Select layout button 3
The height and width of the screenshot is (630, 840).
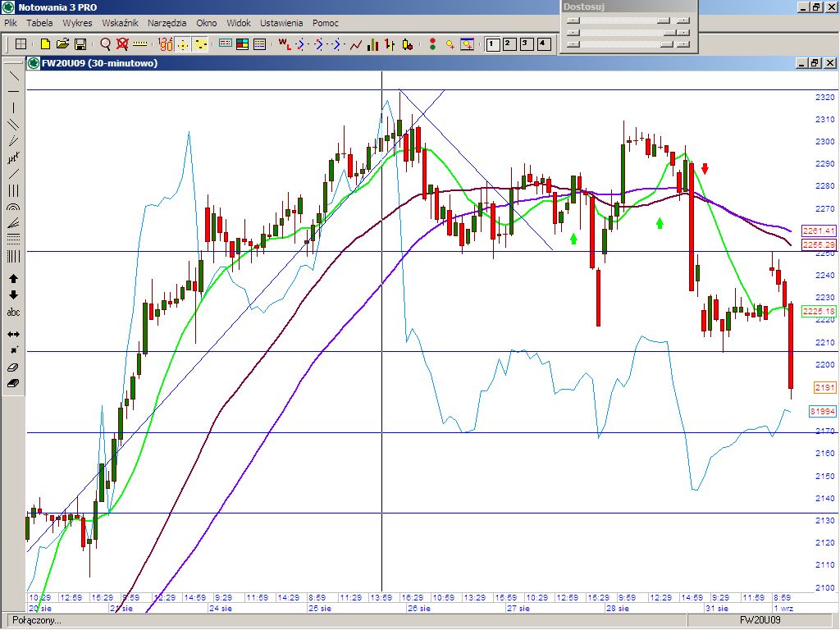click(527, 44)
